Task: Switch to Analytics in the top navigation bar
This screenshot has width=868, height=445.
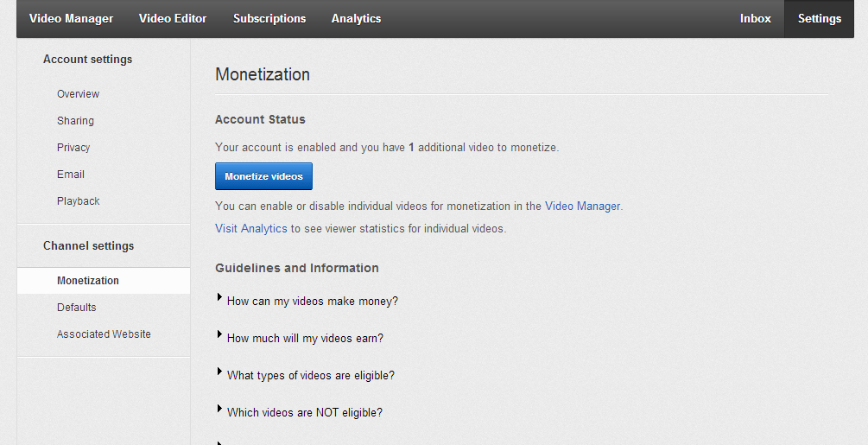Action: (x=356, y=18)
